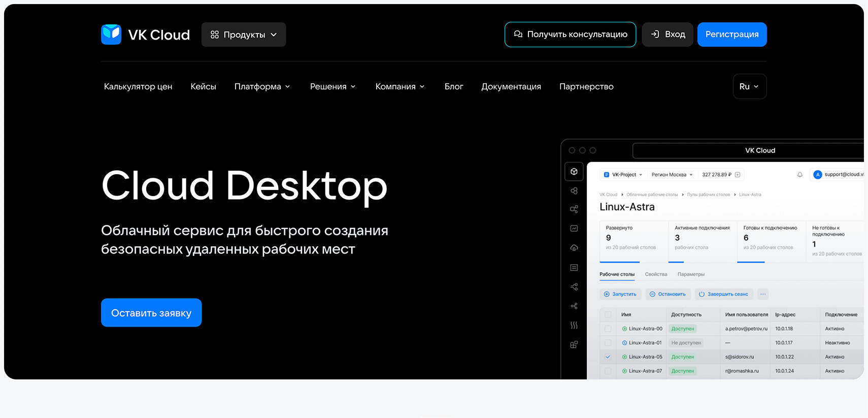Viewport: 868px width, 418px height.
Task: Click the Не доступен status badge
Action: point(686,343)
